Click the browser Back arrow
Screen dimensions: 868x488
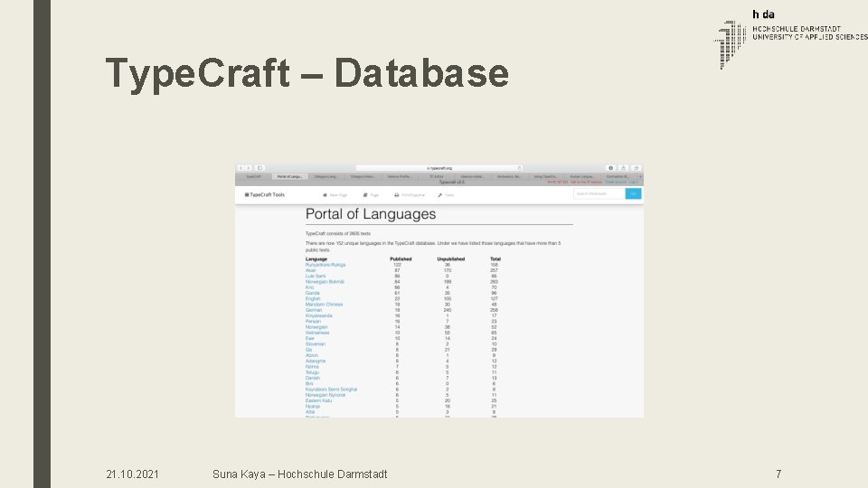click(241, 168)
